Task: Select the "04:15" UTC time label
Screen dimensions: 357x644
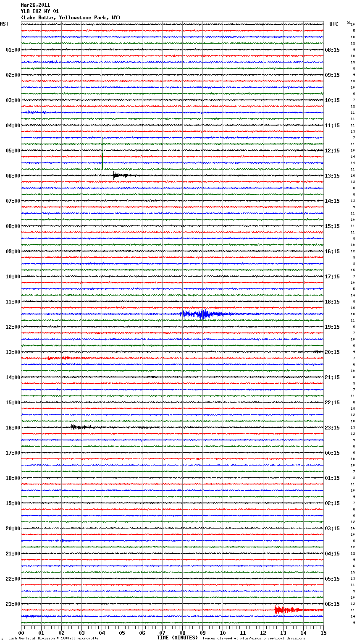Action: (332, 554)
